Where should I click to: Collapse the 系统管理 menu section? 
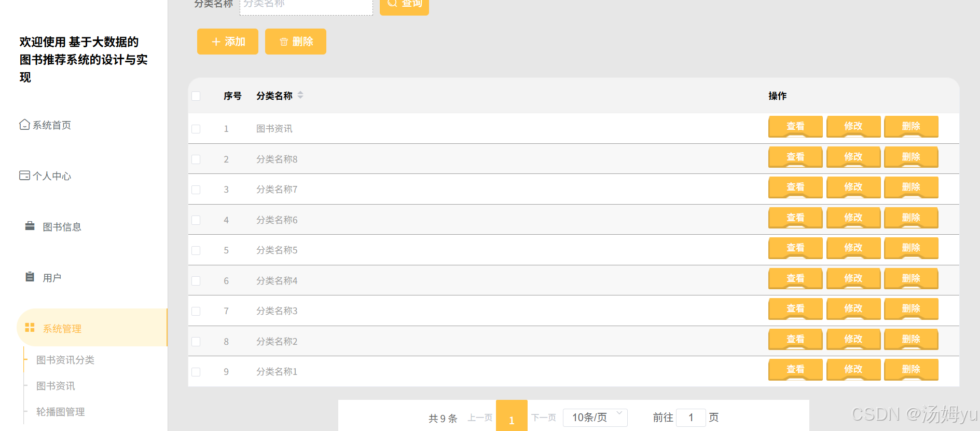tap(92, 328)
